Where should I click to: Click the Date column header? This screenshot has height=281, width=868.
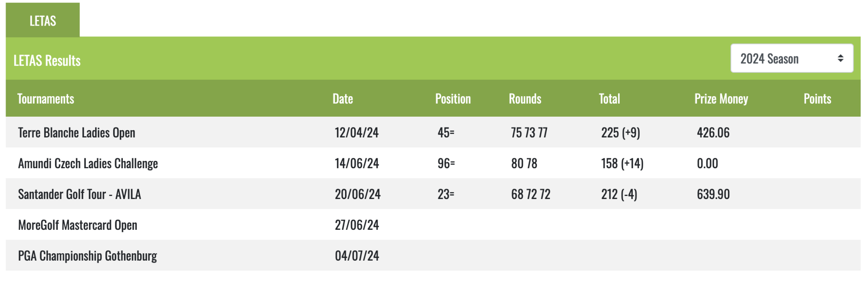343,99
